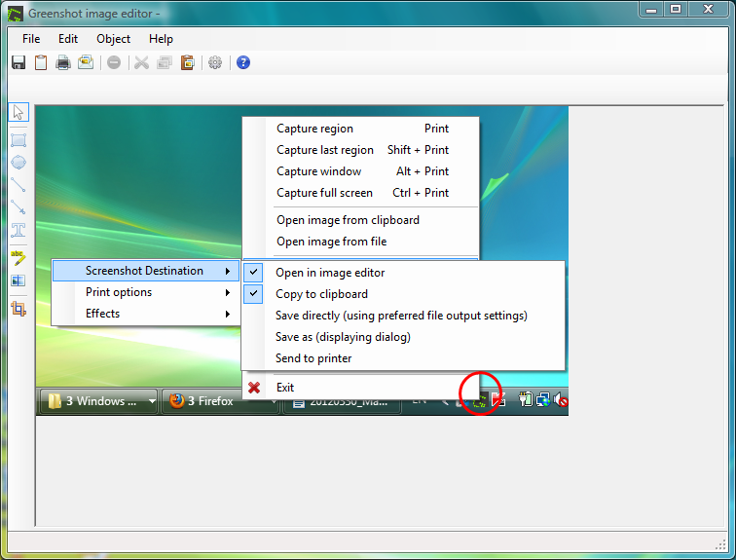Click the Print toolbar icon
This screenshot has height=560, width=736.
coord(63,62)
